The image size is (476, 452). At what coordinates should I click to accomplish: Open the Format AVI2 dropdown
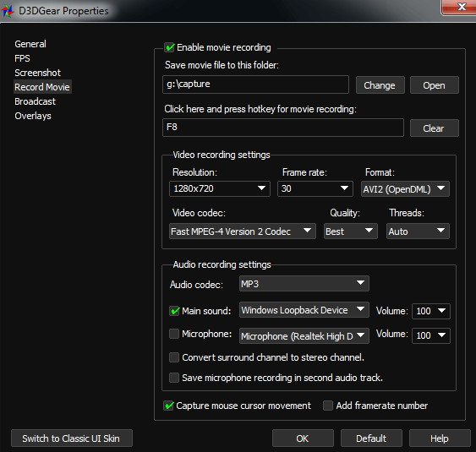tap(405, 189)
